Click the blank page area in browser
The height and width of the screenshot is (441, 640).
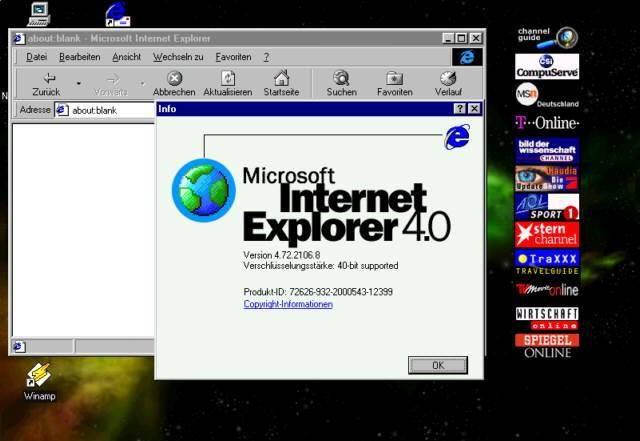tap(84, 230)
